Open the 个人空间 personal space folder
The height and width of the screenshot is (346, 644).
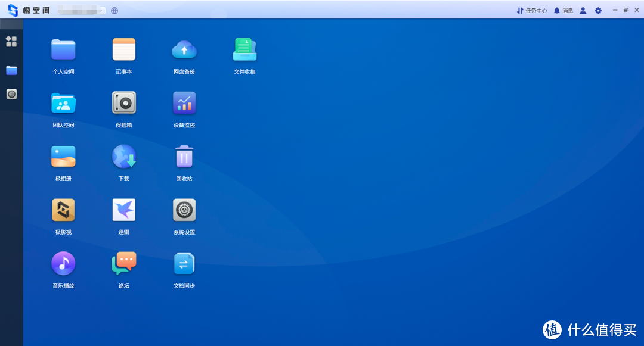(x=63, y=50)
